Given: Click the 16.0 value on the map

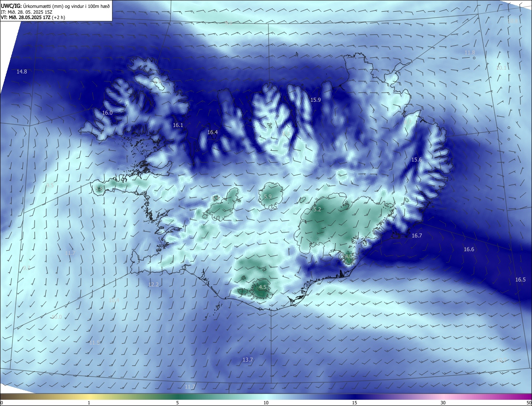Looking at the screenshot, I should click(107, 113).
